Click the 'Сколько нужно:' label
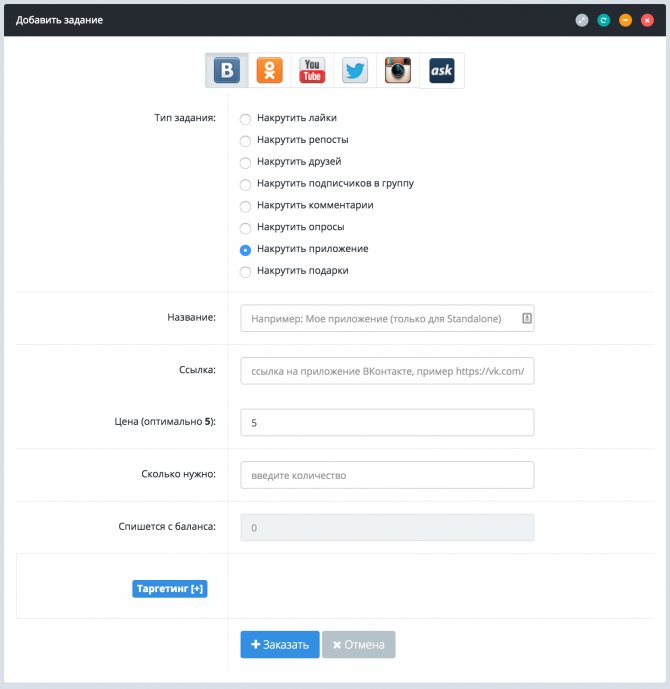 pyautogui.click(x=178, y=474)
